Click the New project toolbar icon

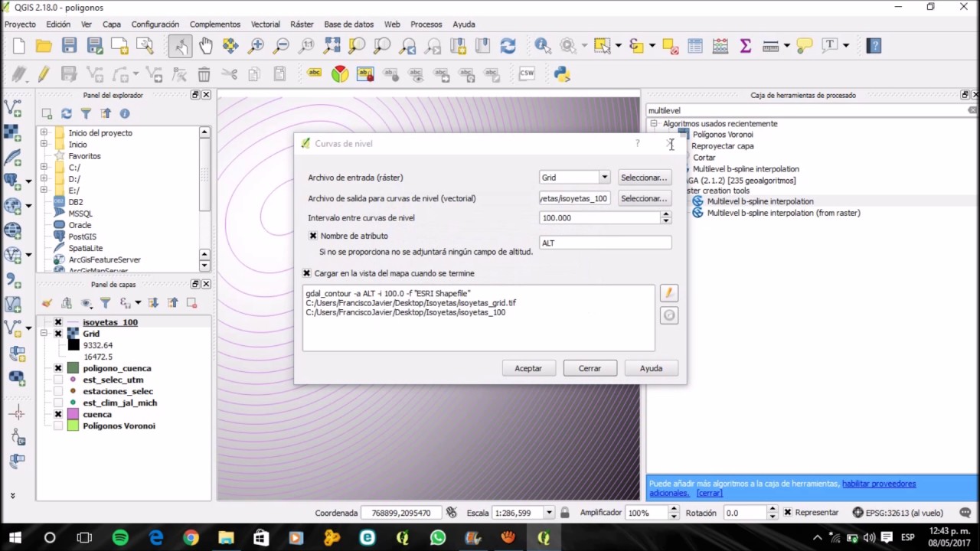(x=19, y=46)
